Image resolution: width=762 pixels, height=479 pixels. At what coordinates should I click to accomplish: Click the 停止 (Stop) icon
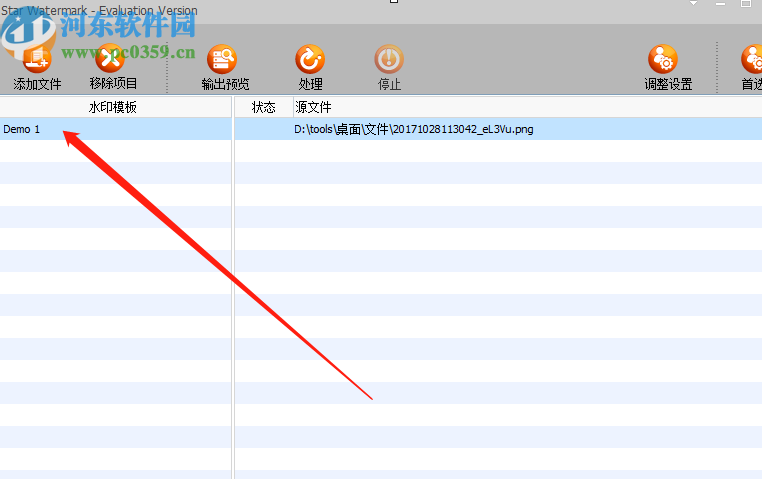(389, 59)
